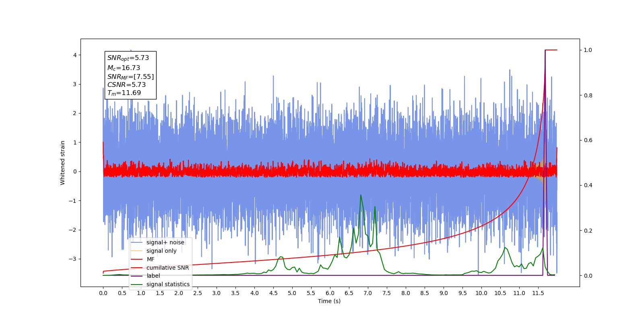The height and width of the screenshot is (322, 644).
Task: Click the right y-axis tick label 0.8
Action: click(588, 95)
